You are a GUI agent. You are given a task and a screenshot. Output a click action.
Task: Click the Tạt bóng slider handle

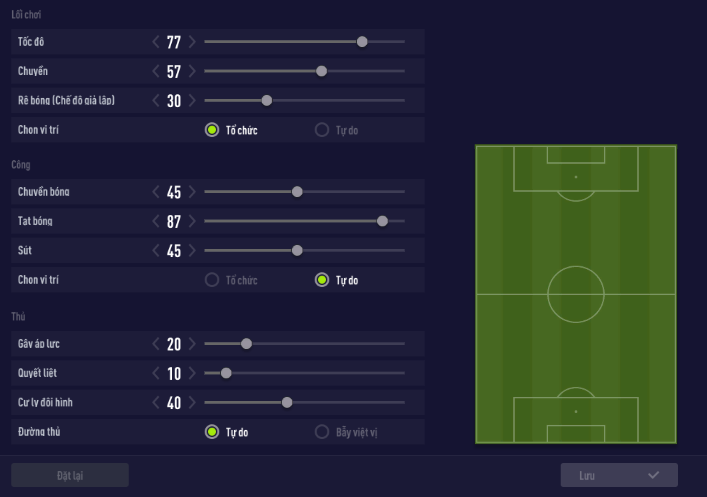tap(382, 221)
